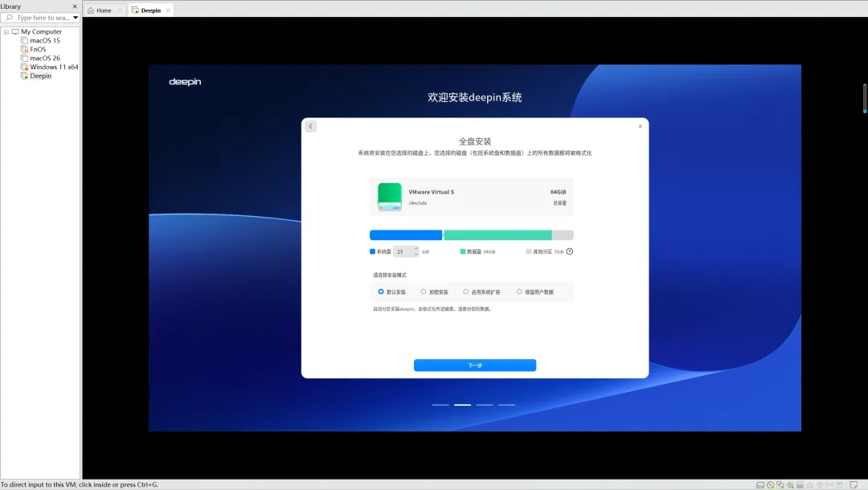Screen dimensions: 868x490
Task: Click the deepin logo
Action: click(185, 81)
